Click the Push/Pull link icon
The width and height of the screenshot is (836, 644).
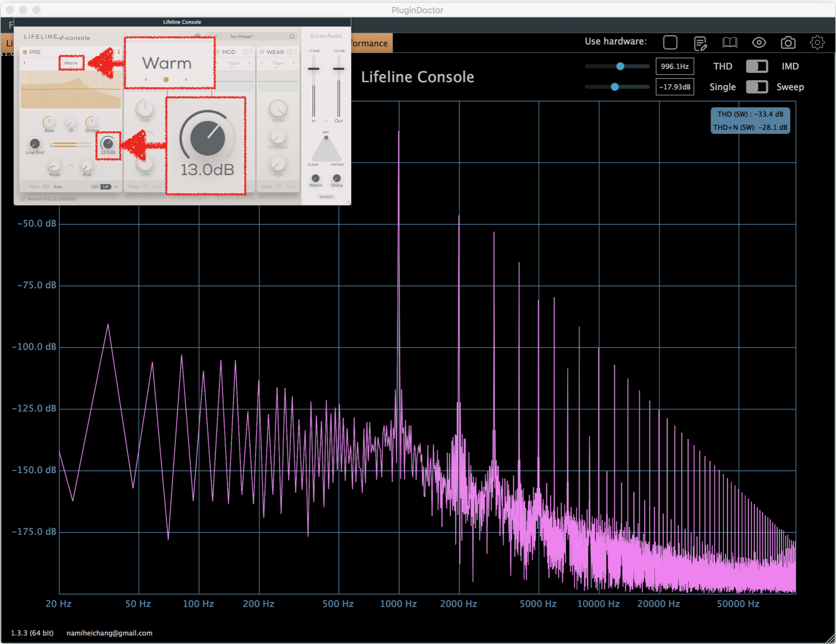tap(71, 166)
